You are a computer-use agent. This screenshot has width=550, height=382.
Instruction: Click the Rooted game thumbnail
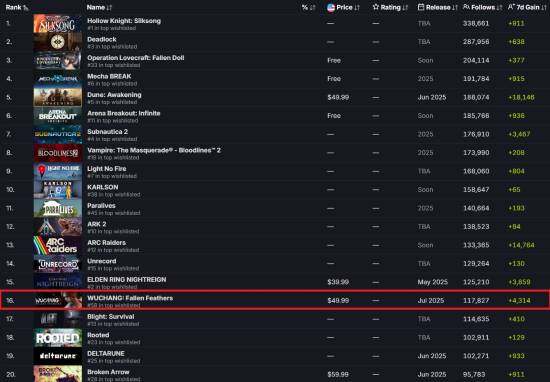click(x=58, y=338)
